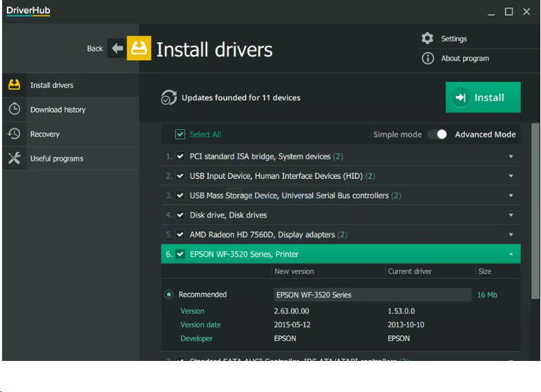Uncheck USB Mass Storage Device checkbox
541x392 pixels.
tap(180, 195)
